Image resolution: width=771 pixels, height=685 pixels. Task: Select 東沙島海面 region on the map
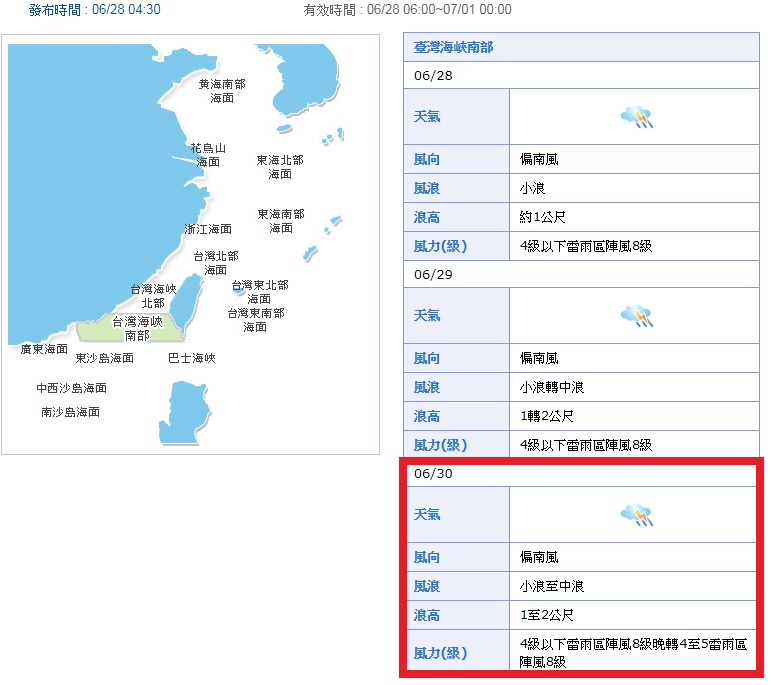(104, 357)
